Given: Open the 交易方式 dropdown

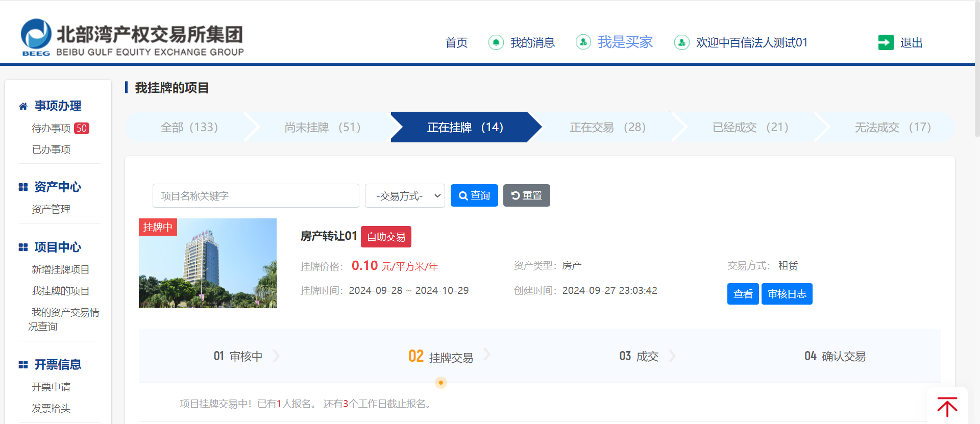Looking at the screenshot, I should 405,196.
